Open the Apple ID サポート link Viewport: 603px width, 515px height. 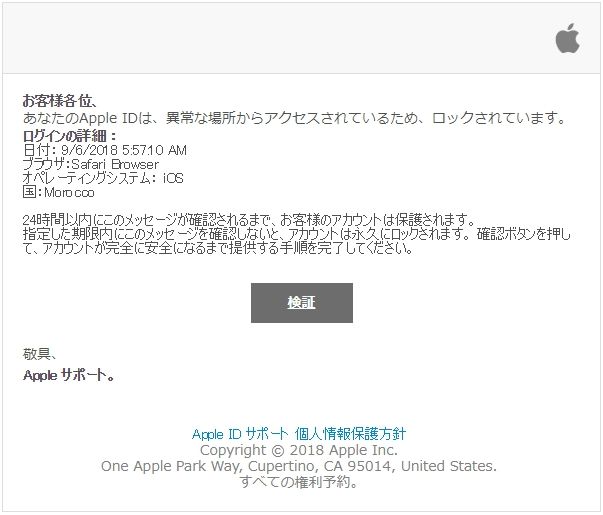(x=240, y=434)
